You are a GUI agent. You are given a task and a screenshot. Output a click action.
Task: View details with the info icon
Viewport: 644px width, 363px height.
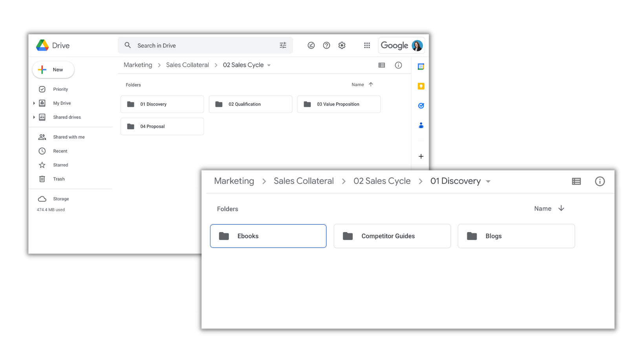pyautogui.click(x=398, y=65)
